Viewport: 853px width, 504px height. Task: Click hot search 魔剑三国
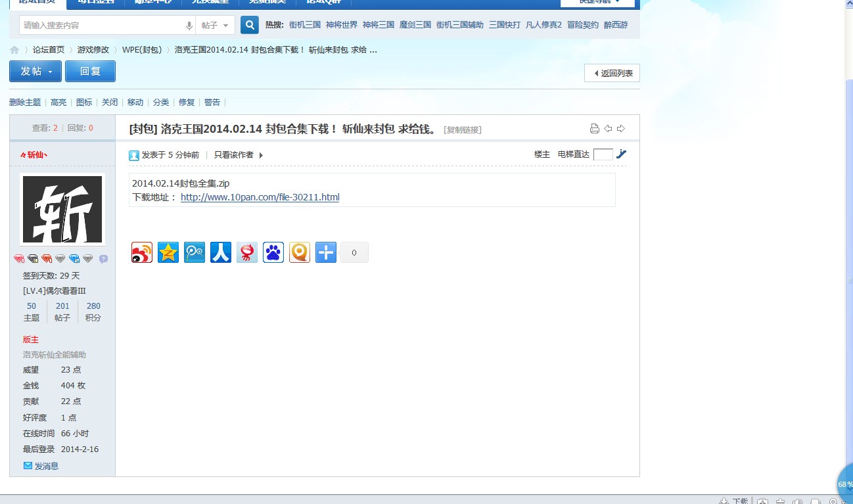pyautogui.click(x=415, y=25)
